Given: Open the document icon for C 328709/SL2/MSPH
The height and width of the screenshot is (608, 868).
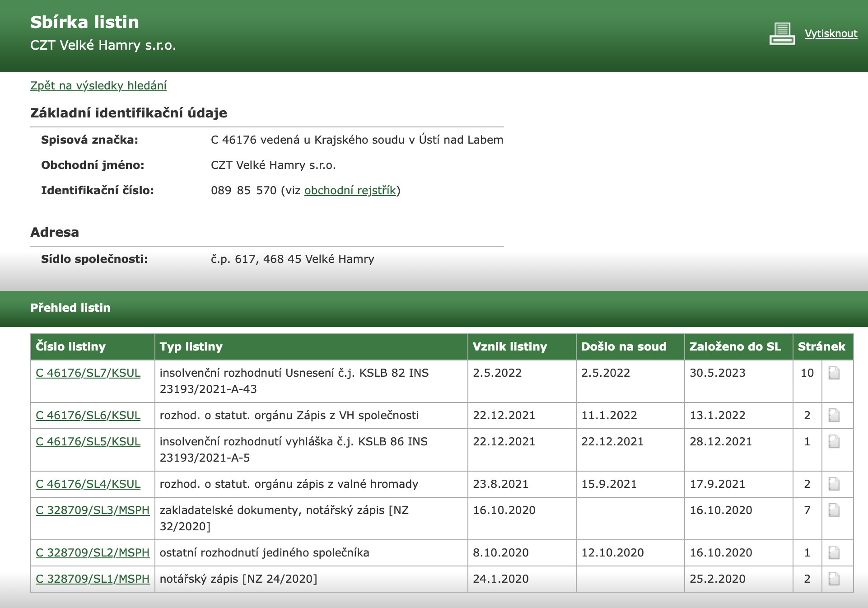Looking at the screenshot, I should coord(834,553).
